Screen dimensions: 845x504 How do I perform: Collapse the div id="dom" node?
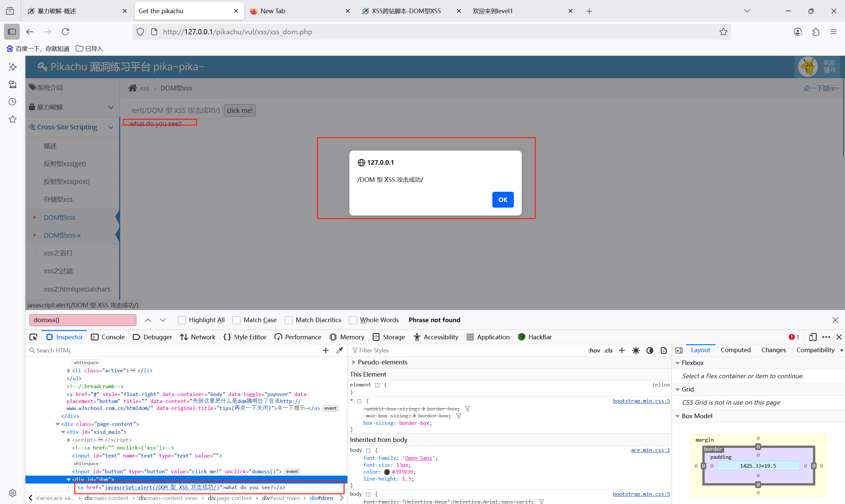point(68,479)
